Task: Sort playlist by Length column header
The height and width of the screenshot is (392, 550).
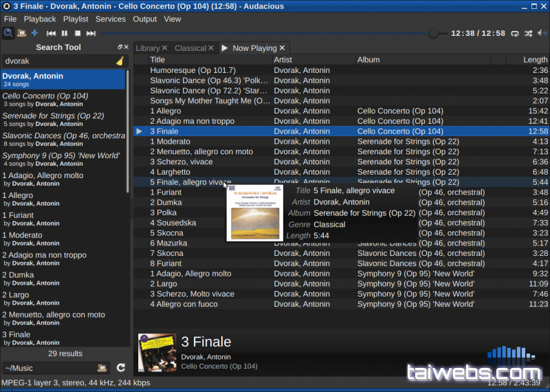Action: (x=535, y=60)
